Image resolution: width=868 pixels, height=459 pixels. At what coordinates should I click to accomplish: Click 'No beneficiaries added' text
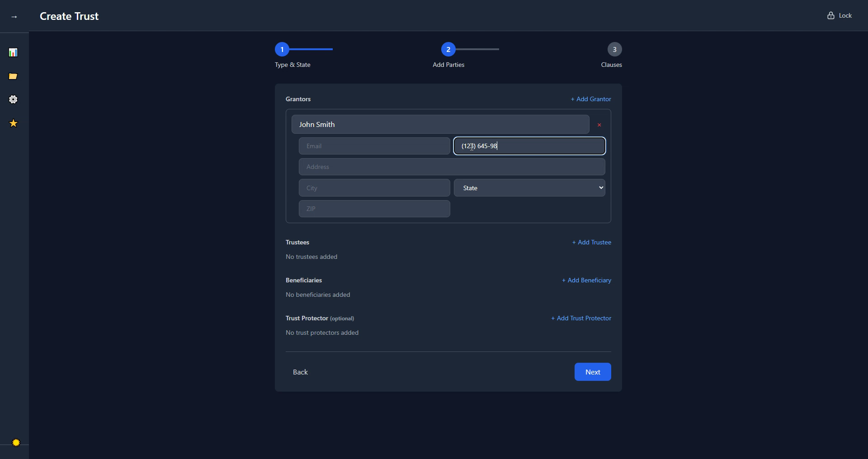tap(318, 295)
